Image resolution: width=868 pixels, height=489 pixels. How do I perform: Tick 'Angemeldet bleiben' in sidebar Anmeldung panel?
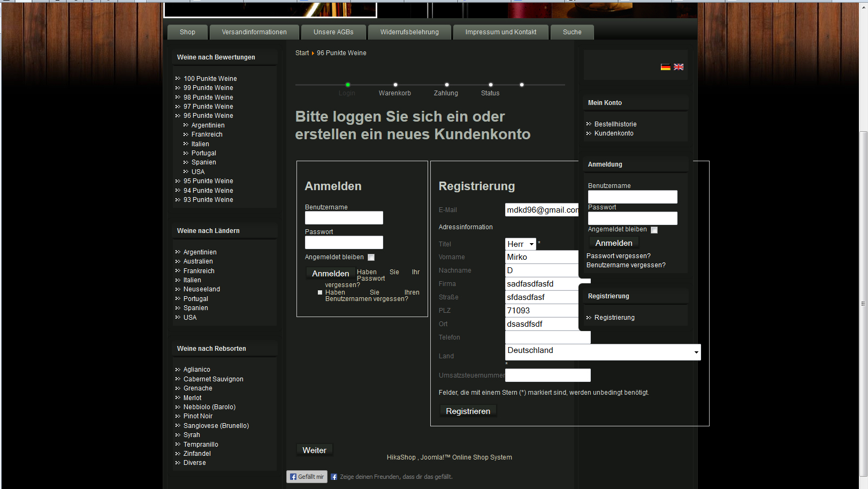point(654,230)
